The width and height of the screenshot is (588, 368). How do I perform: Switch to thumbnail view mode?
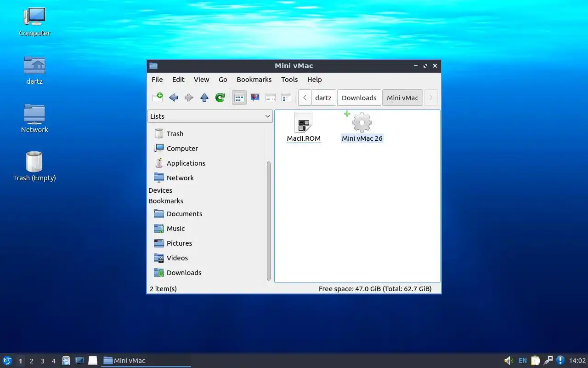click(x=255, y=98)
